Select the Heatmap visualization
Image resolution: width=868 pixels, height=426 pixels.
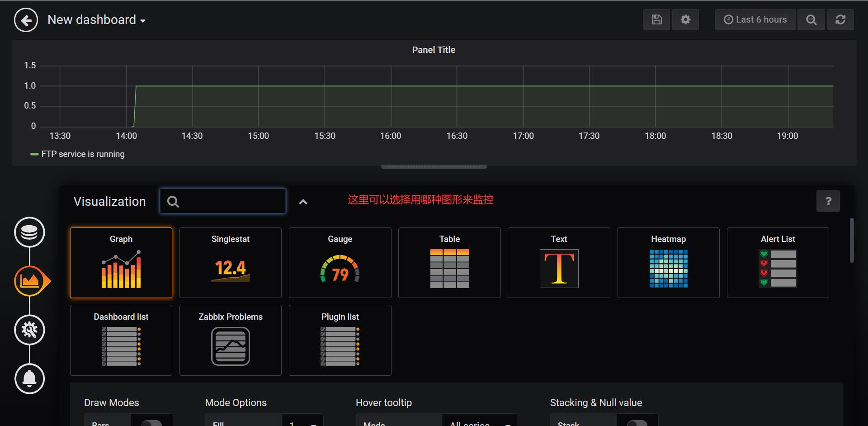coord(668,263)
